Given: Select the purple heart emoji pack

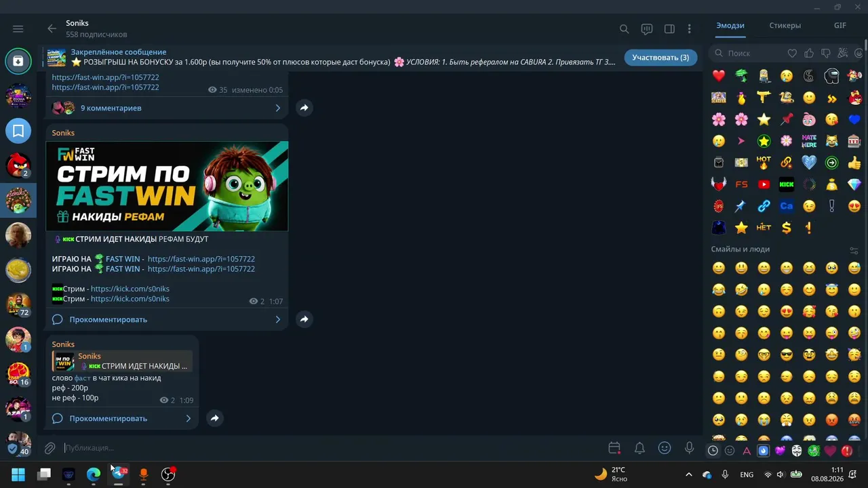Looking at the screenshot, I should click(x=780, y=451).
